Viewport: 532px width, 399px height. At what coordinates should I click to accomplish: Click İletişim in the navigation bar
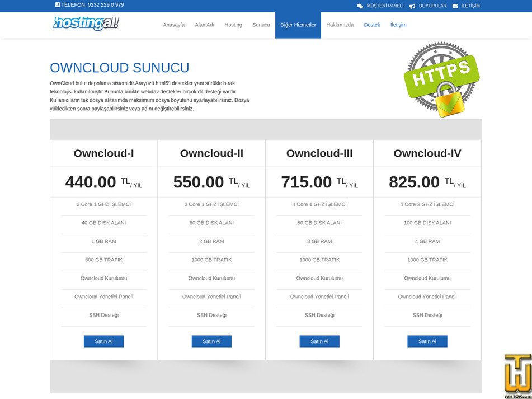click(398, 25)
